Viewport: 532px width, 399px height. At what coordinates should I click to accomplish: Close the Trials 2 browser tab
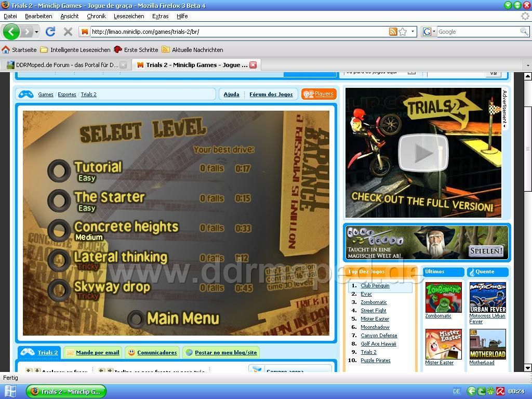coord(253,65)
